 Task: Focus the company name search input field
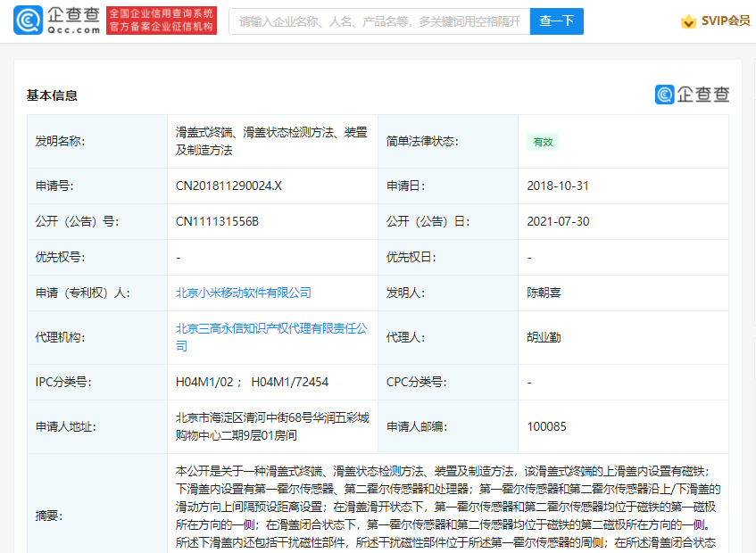379,21
